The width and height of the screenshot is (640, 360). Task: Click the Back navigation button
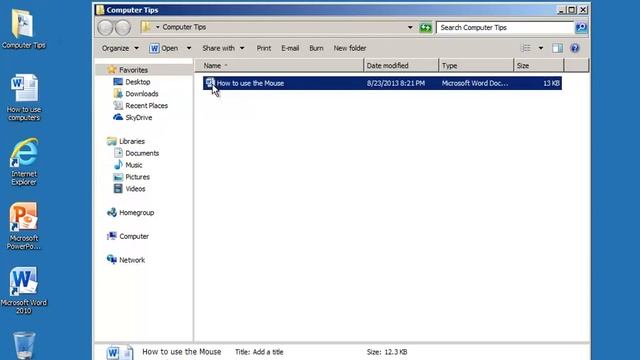coord(105,27)
